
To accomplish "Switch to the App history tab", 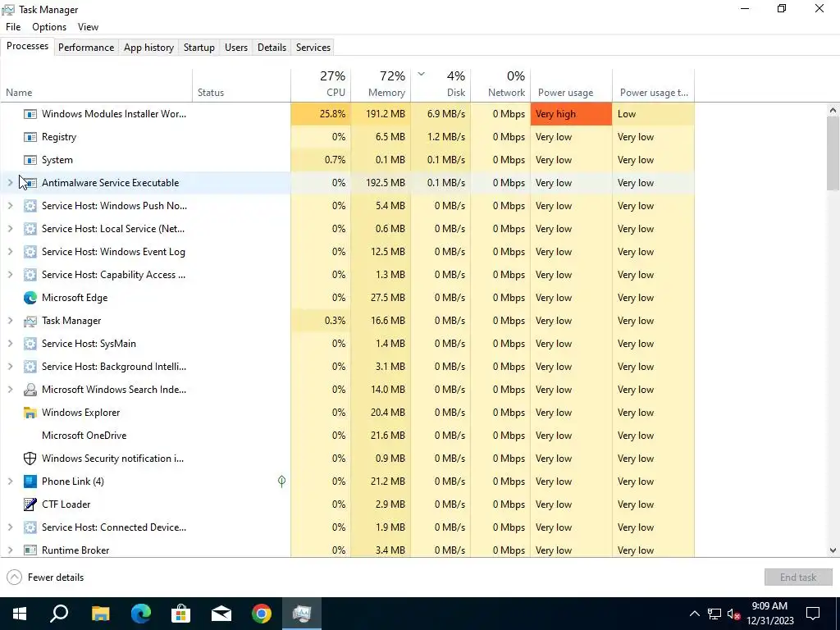I will pos(149,47).
